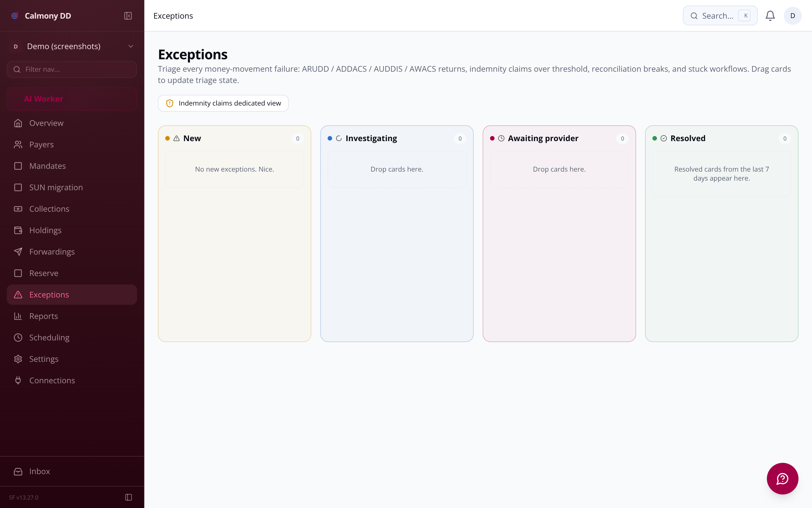Open Collections from the navigation
Screen dimensions: 812x508
pos(72,209)
